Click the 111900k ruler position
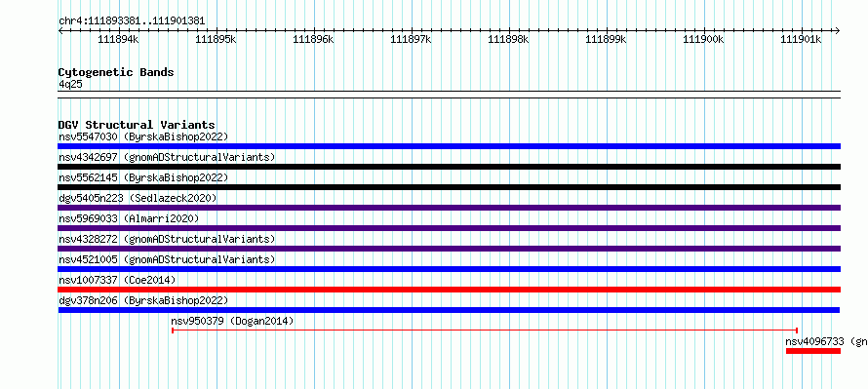Image resolution: width=868 pixels, height=389 pixels. coord(703,39)
